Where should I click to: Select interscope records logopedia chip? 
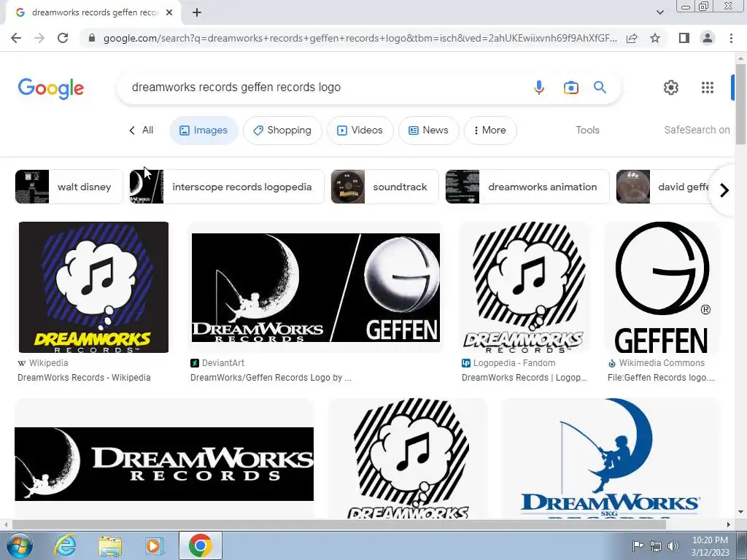pyautogui.click(x=227, y=187)
